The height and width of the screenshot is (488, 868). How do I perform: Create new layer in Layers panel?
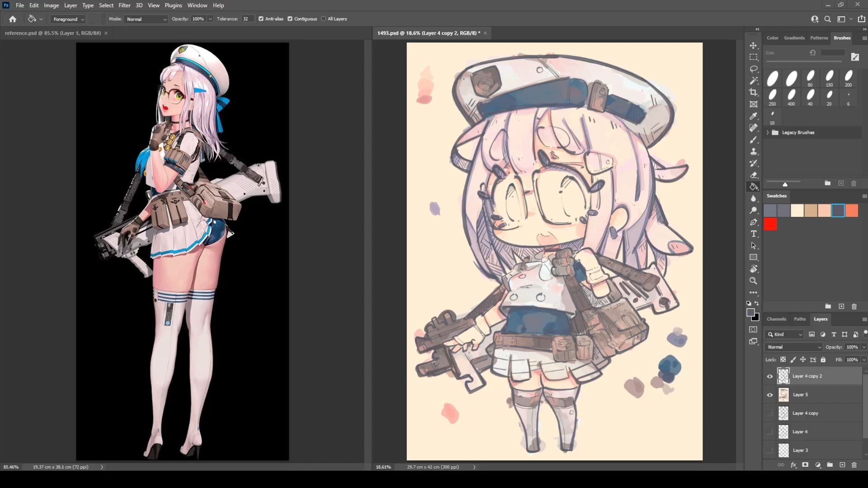pos(842,465)
